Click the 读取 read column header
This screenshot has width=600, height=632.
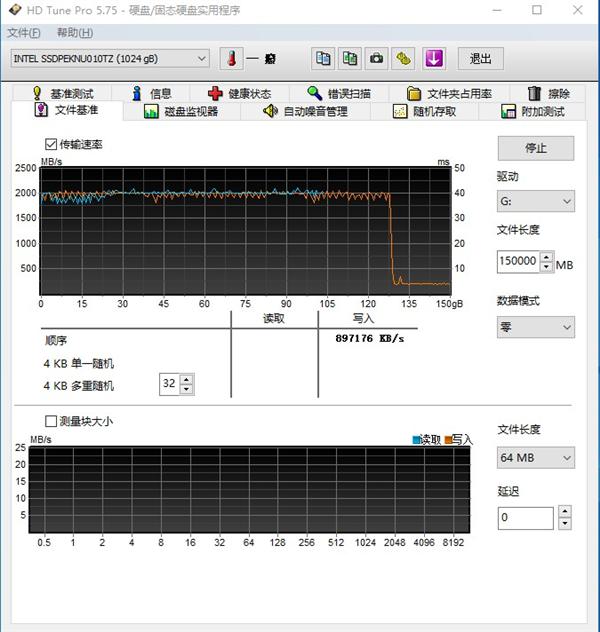pyautogui.click(x=274, y=318)
